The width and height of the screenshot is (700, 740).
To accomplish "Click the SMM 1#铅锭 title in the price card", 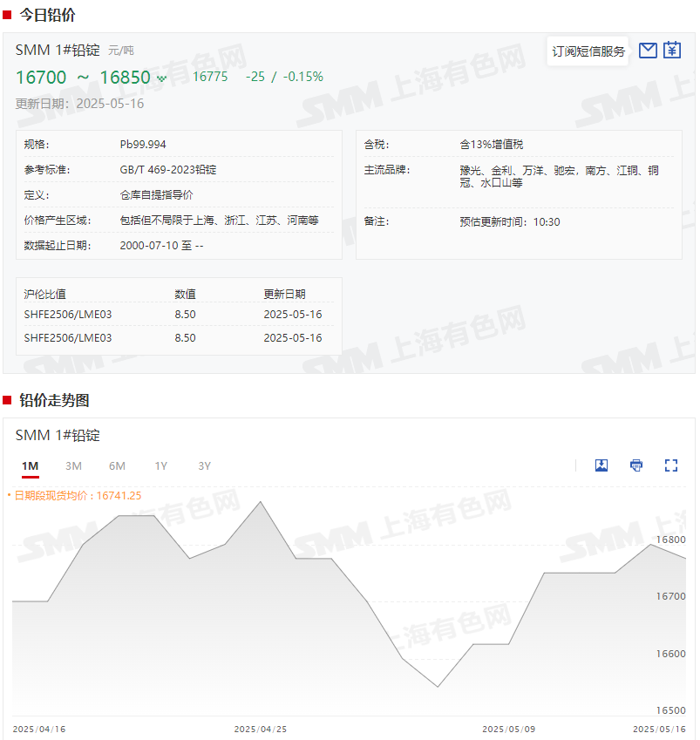I will 58,50.
